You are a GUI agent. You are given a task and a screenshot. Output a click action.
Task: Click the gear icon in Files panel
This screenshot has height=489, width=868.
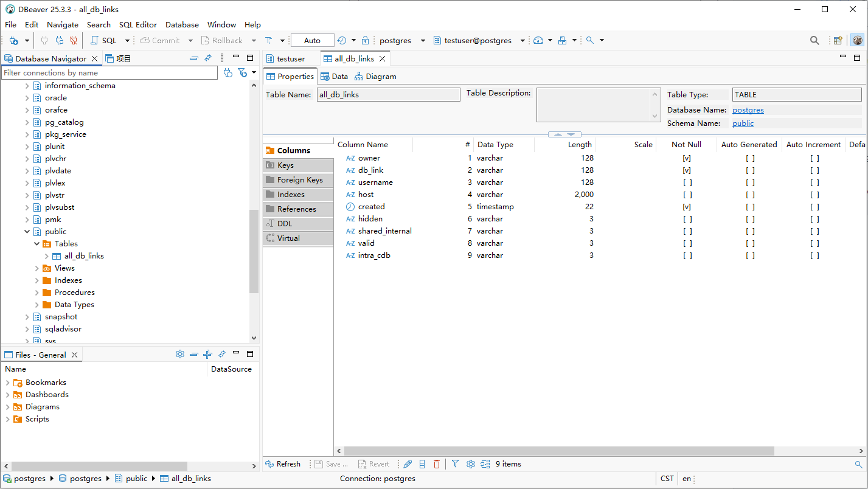coord(179,355)
